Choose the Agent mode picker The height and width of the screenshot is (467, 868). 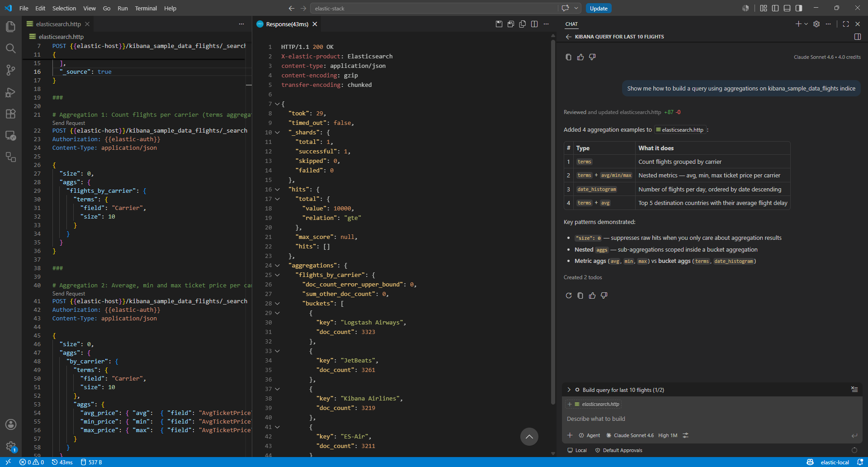[590, 435]
